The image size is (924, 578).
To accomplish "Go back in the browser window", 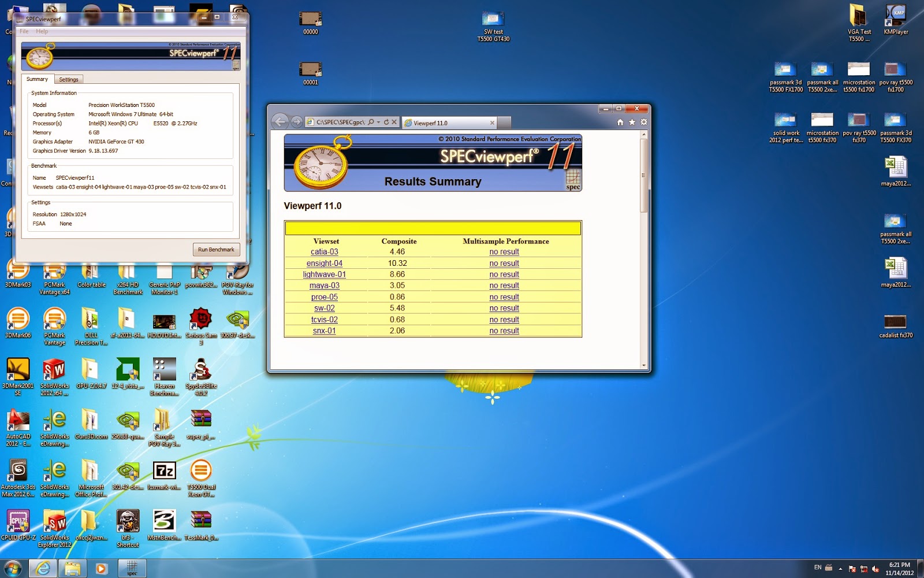I will (280, 121).
